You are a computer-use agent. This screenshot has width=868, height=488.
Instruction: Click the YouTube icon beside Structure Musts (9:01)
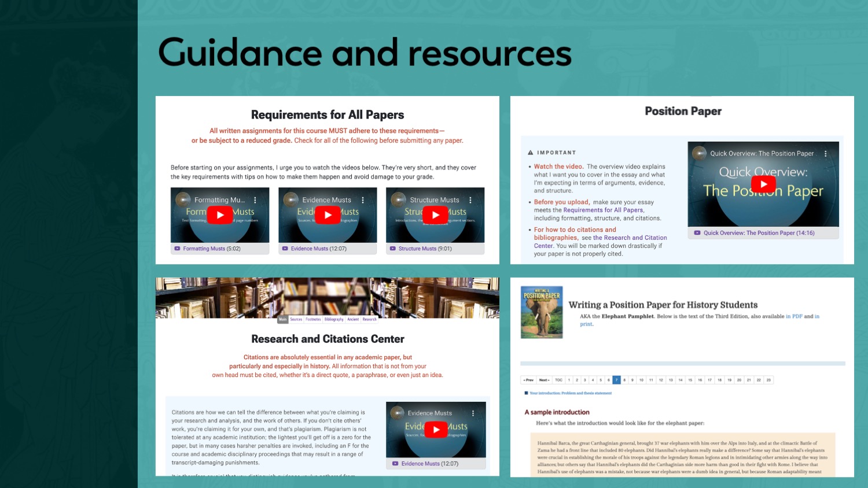[x=392, y=249]
